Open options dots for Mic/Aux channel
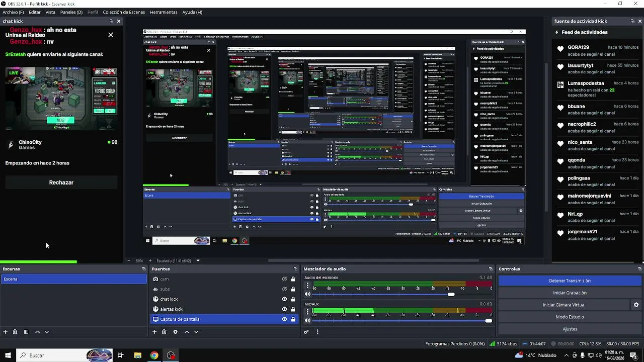Image resolution: width=644 pixels, height=362 pixels. [307, 312]
